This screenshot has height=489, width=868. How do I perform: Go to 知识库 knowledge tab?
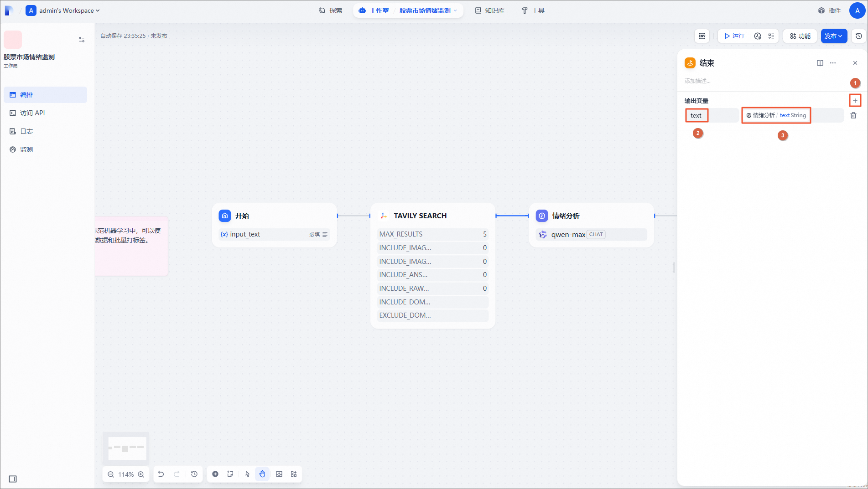click(490, 10)
